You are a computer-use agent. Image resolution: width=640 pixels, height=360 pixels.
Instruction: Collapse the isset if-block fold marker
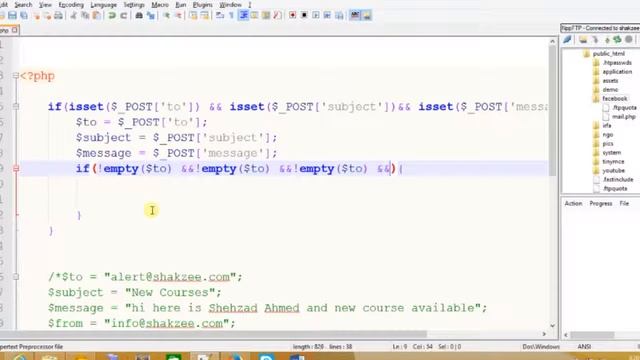click(16, 107)
